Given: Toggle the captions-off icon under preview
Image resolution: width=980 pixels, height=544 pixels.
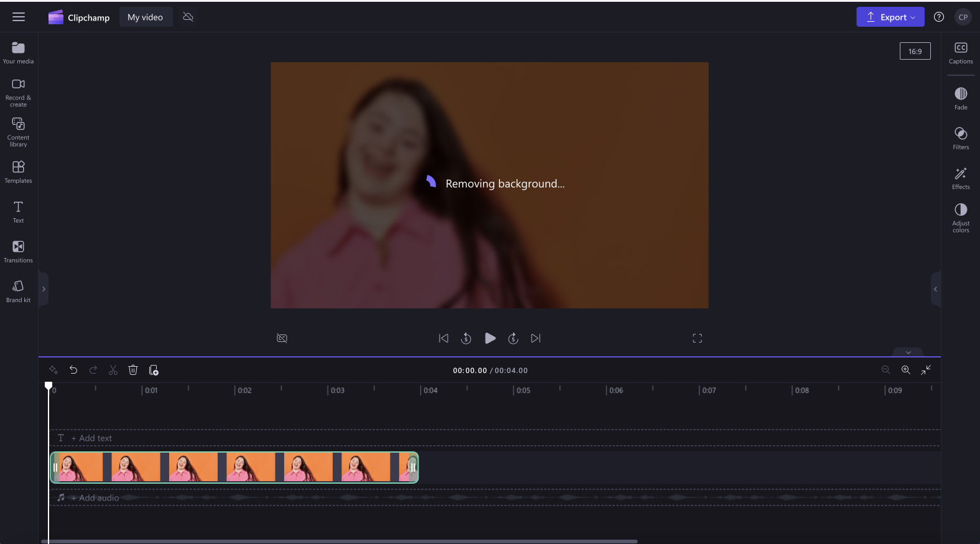Looking at the screenshot, I should 282,338.
